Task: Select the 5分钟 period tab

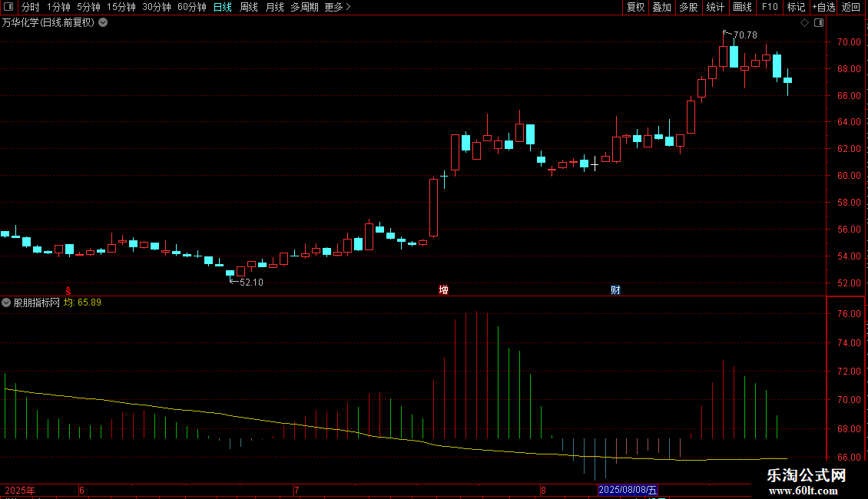Action: [x=88, y=7]
